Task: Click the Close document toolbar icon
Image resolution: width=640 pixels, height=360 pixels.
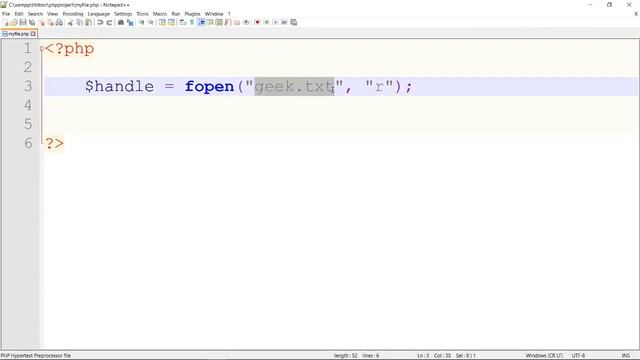Action: tap(42, 22)
